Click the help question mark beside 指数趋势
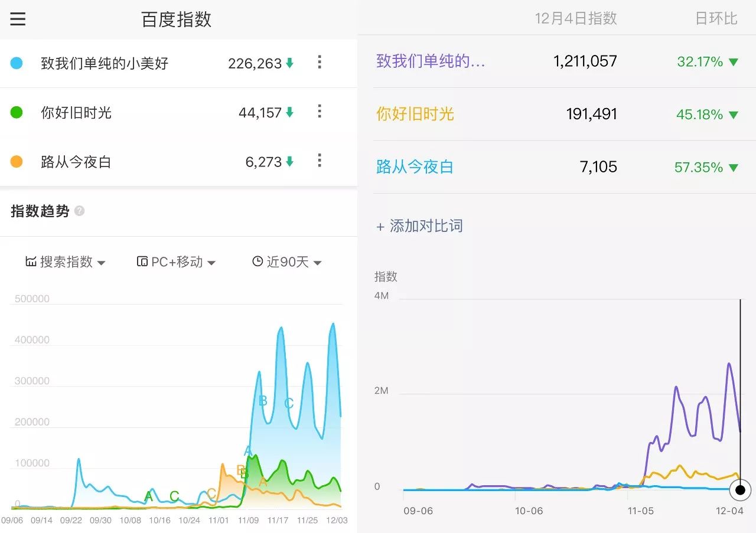The height and width of the screenshot is (533, 756). click(82, 211)
